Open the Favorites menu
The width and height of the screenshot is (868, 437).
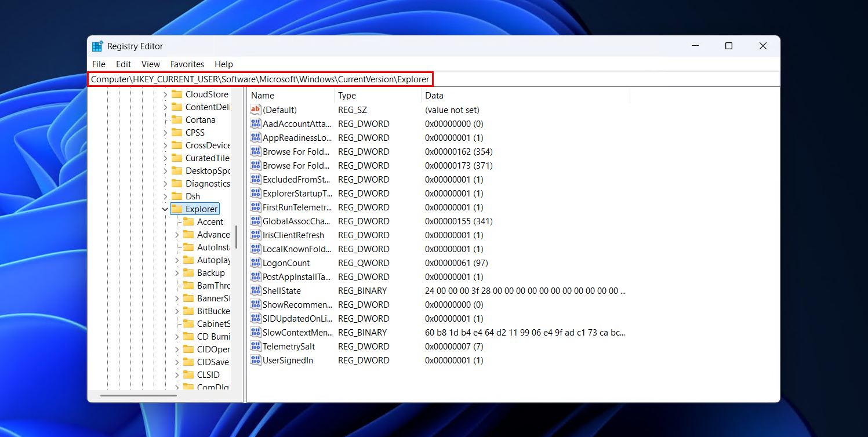(x=187, y=64)
